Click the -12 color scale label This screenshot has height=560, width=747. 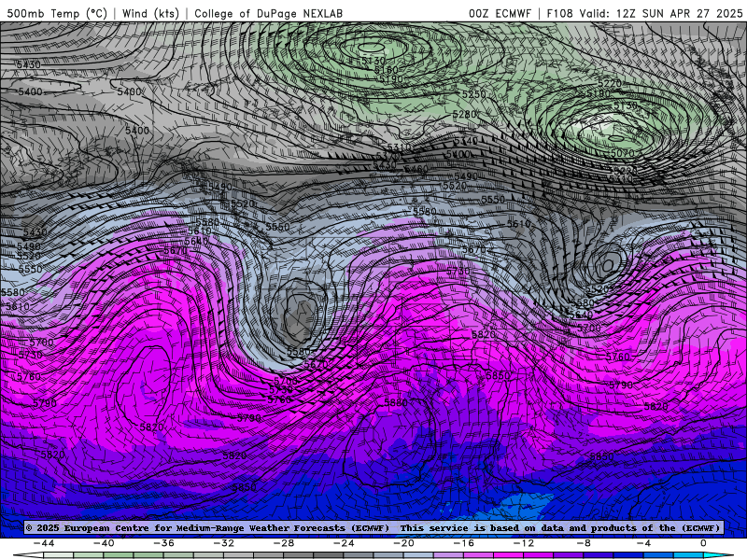point(524,543)
